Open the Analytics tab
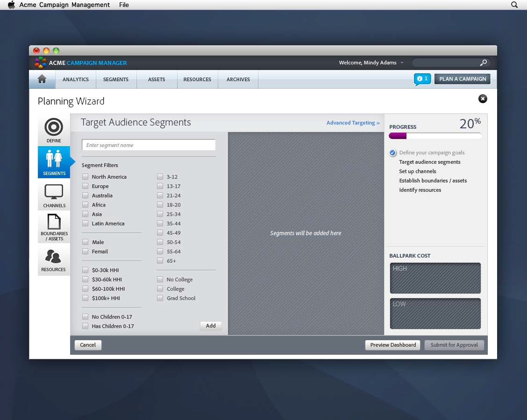The width and height of the screenshot is (527, 420). coord(76,79)
